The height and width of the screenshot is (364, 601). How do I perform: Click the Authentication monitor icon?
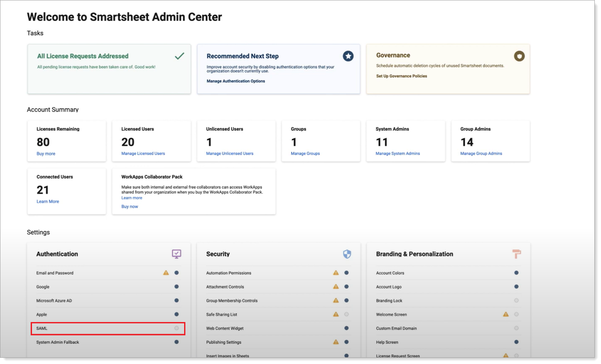pos(177,254)
